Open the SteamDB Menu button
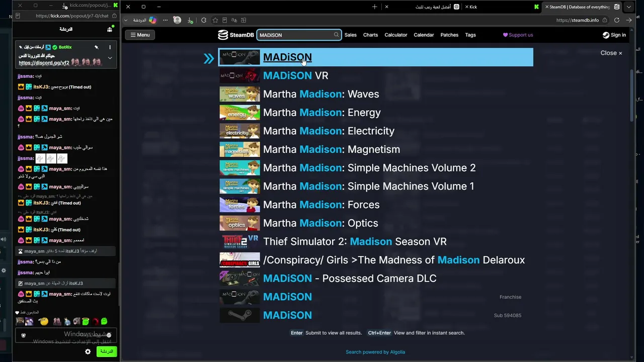Viewport: 644px width, 362px height. click(x=140, y=35)
